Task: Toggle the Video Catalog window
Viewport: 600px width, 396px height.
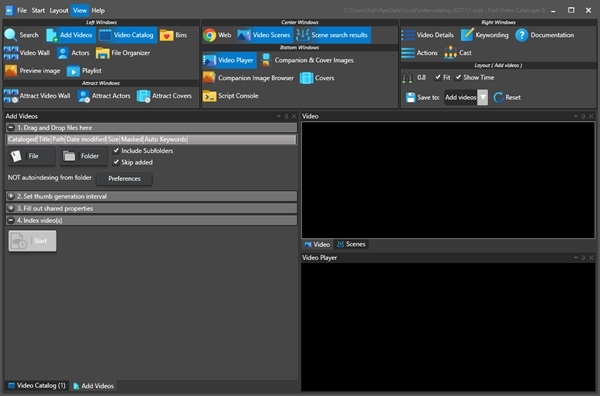Action: (127, 35)
